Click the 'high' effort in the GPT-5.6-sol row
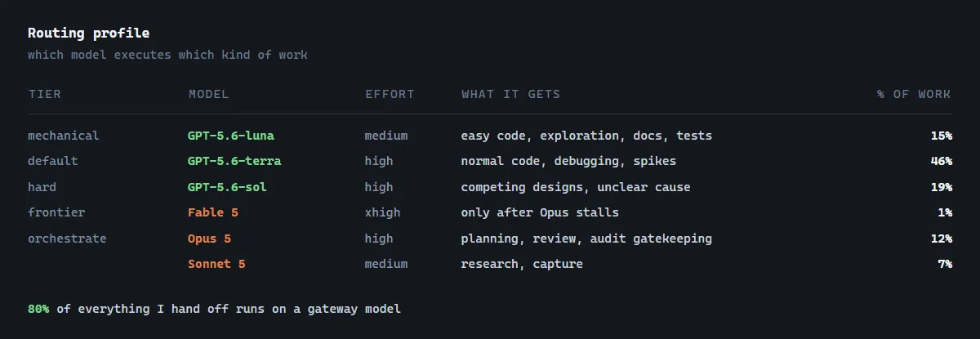 click(379, 187)
